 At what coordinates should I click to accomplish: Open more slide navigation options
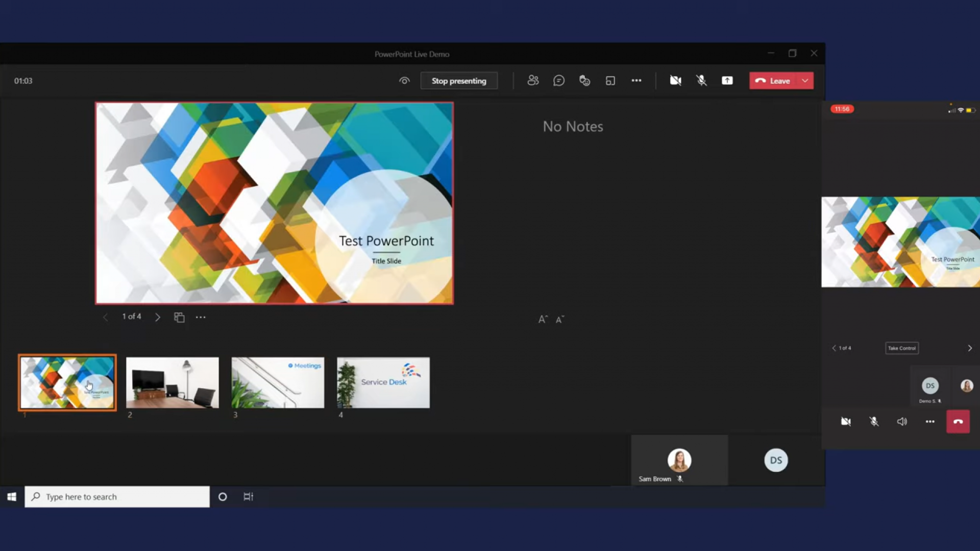200,317
